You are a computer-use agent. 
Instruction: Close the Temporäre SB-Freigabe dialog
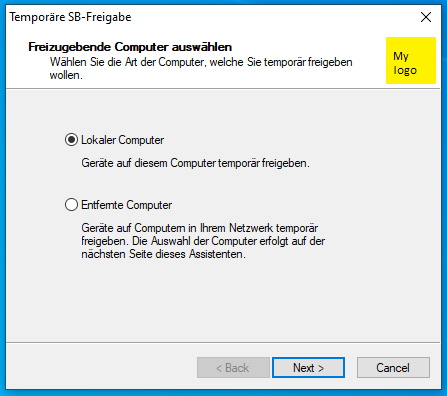426,17
